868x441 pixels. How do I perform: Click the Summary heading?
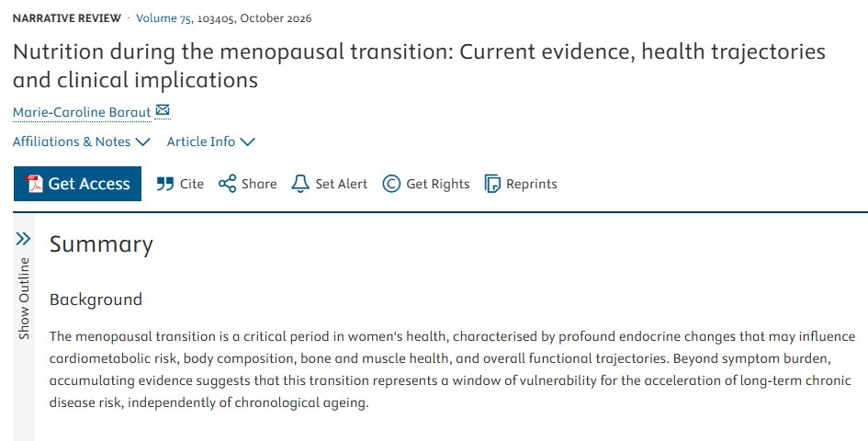[101, 245]
